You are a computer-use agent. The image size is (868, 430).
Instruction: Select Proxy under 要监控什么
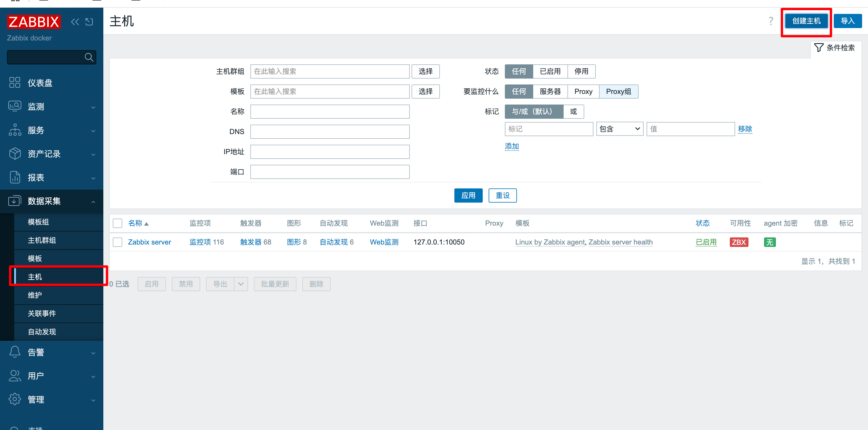click(x=583, y=91)
